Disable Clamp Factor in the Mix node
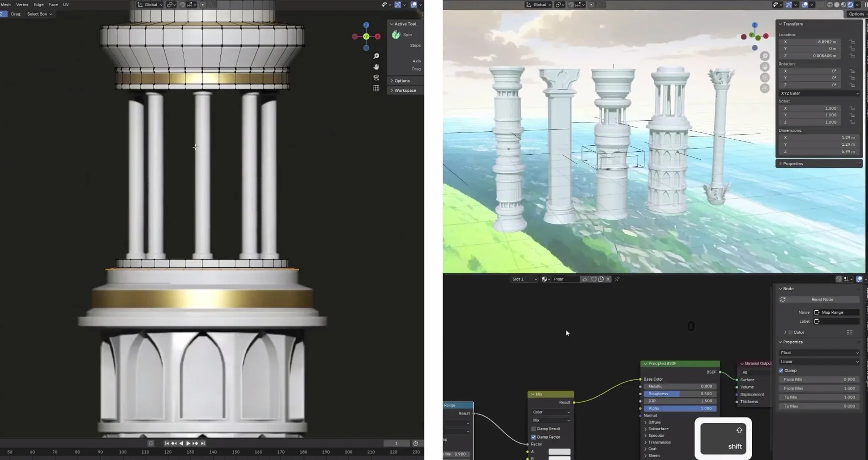This screenshot has width=868, height=460. pos(533,437)
